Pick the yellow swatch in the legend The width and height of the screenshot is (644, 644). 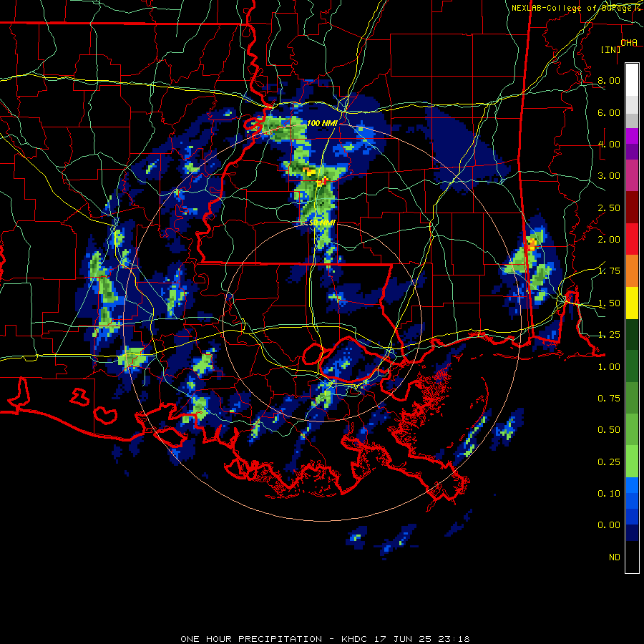(632, 303)
